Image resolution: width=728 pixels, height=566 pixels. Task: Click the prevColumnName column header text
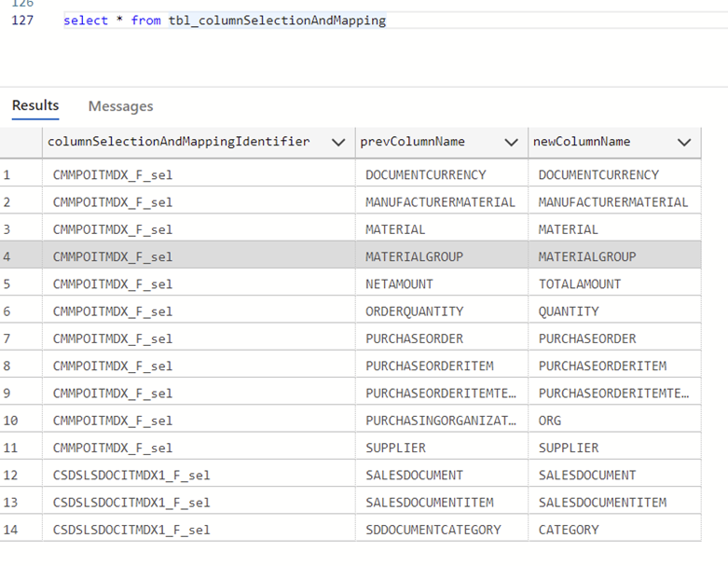point(412,141)
